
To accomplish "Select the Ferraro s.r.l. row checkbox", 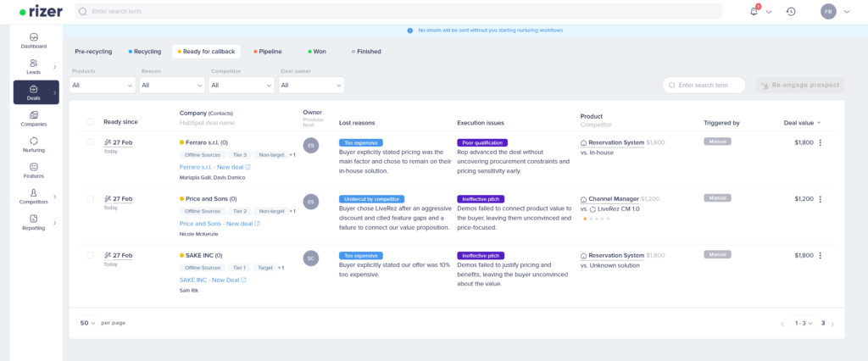I will [x=90, y=142].
